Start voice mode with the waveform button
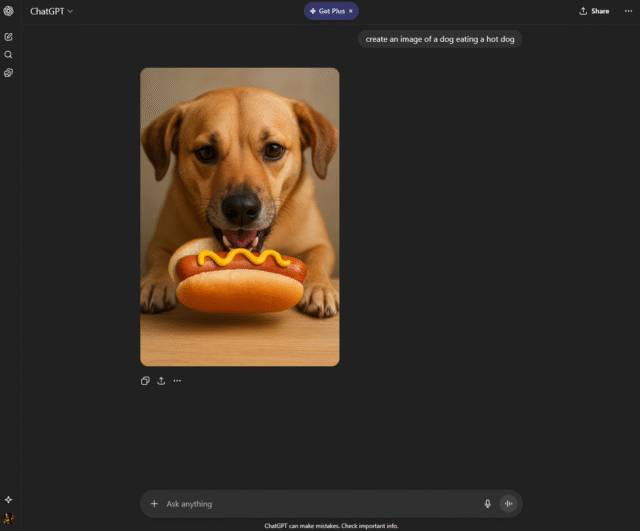The image size is (640, 531). coord(508,504)
